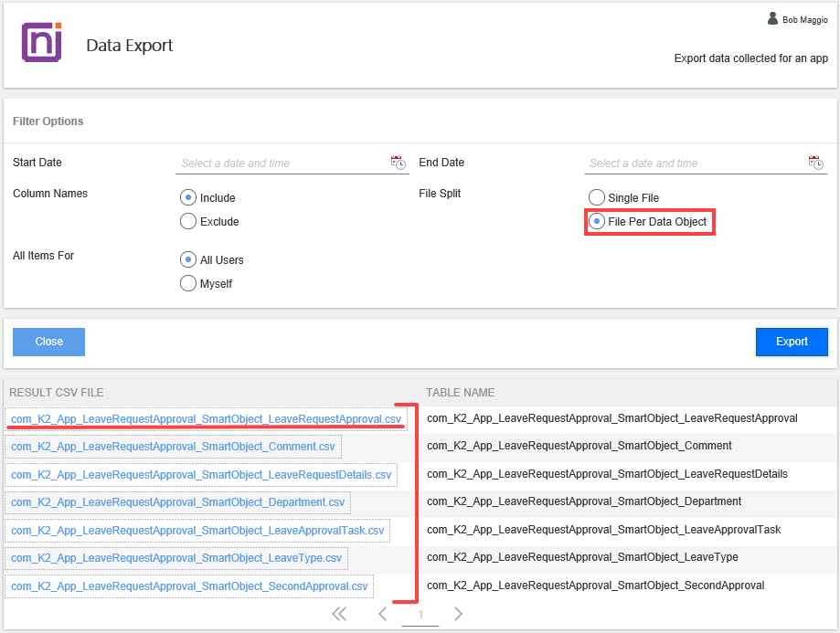Screen dimensions: 840x633
Task: Click the page number 1 field
Action: tap(420, 615)
